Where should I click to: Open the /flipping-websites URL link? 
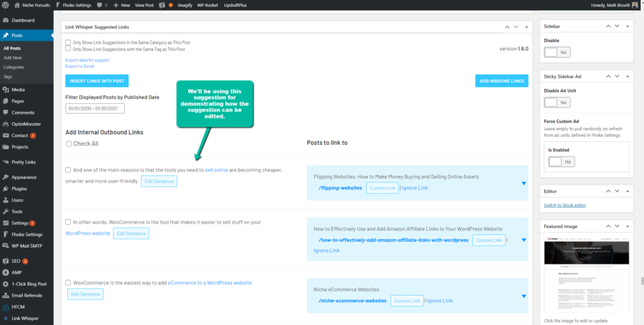click(340, 188)
